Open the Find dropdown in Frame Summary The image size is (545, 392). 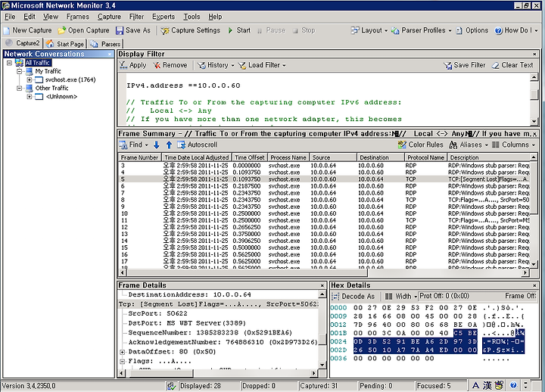tap(133, 145)
